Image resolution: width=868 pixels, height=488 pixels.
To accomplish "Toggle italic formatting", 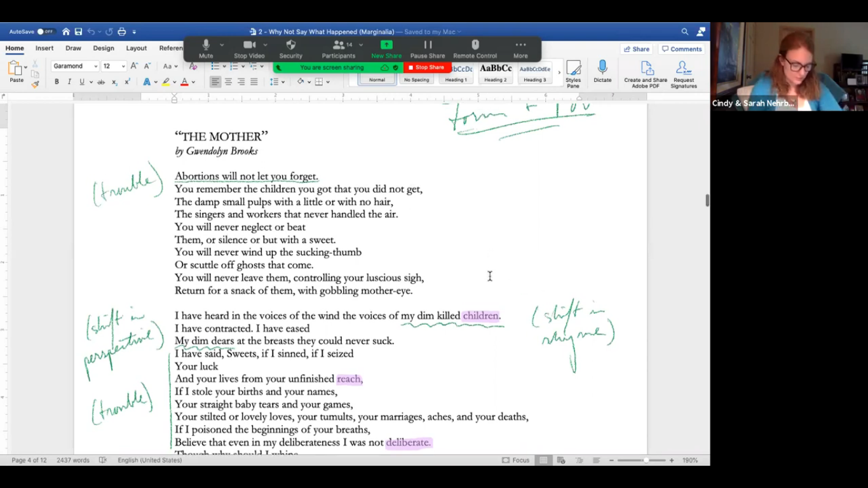I will coord(69,82).
